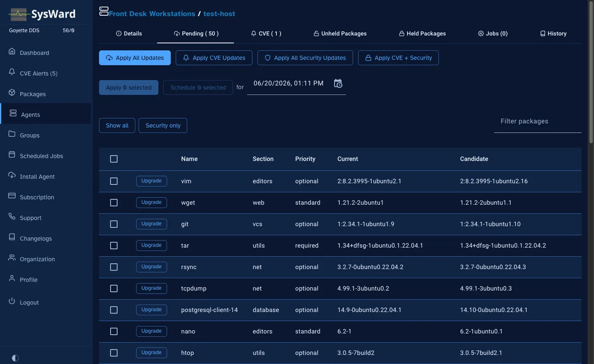Click the SysWard logo
This screenshot has width=594, height=364.
tap(42, 14)
